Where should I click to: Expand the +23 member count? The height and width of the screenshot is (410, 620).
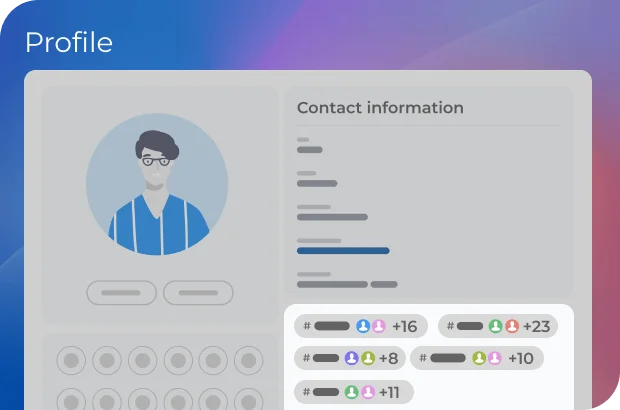coord(536,326)
